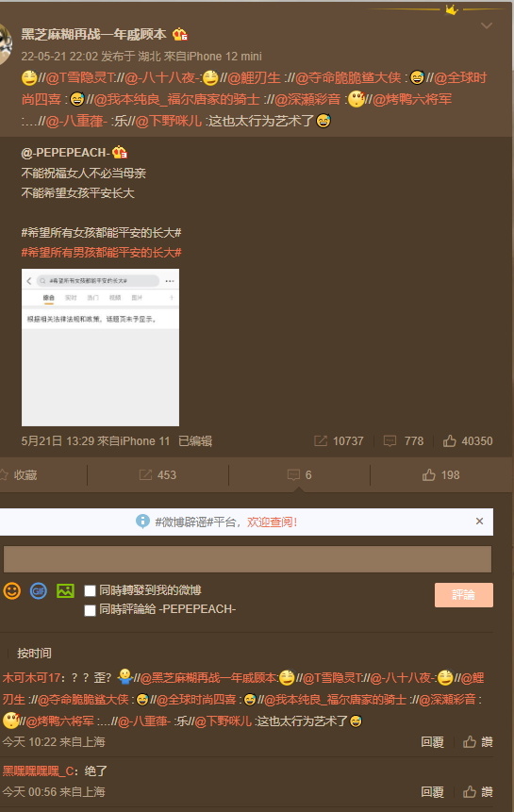Like the repost showing 198 likes
Image resolution: width=514 pixels, height=812 pixels.
coord(440,475)
